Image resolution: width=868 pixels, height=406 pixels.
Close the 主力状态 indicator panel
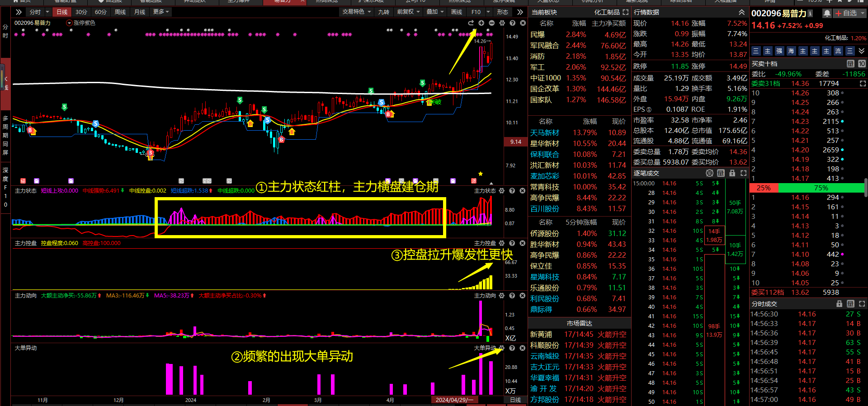523,191
